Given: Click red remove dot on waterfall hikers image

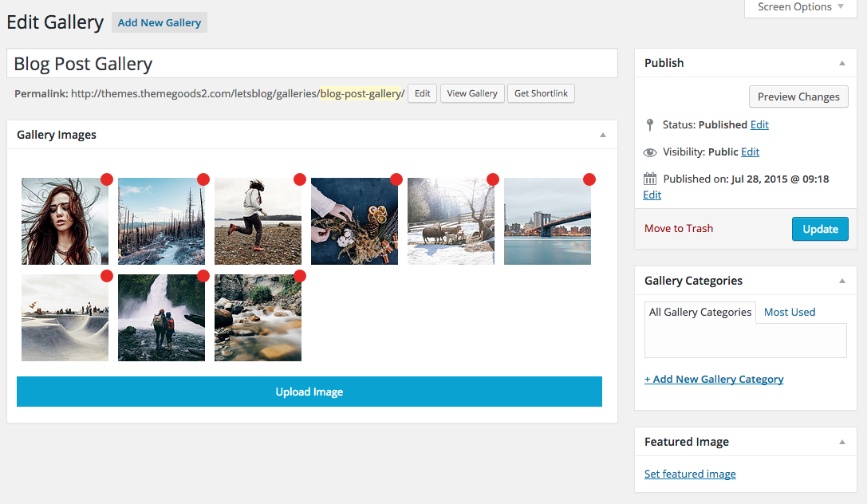Looking at the screenshot, I should [203, 276].
